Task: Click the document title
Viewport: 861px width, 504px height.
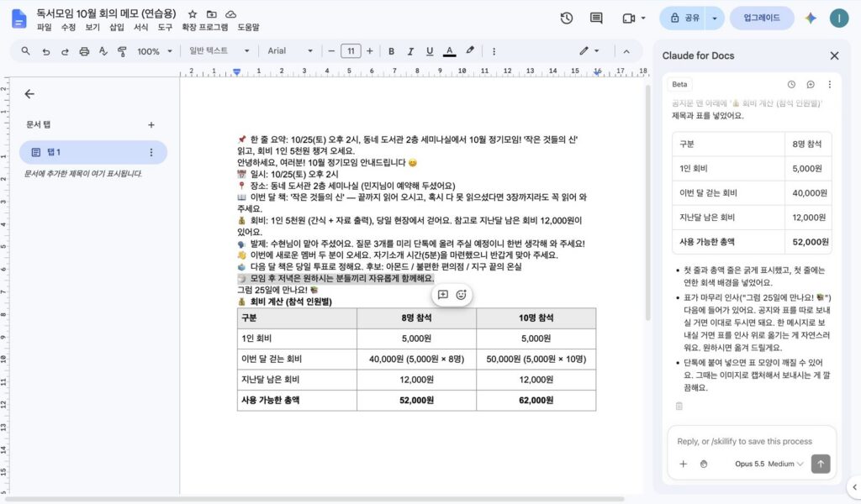Action: tap(106, 13)
